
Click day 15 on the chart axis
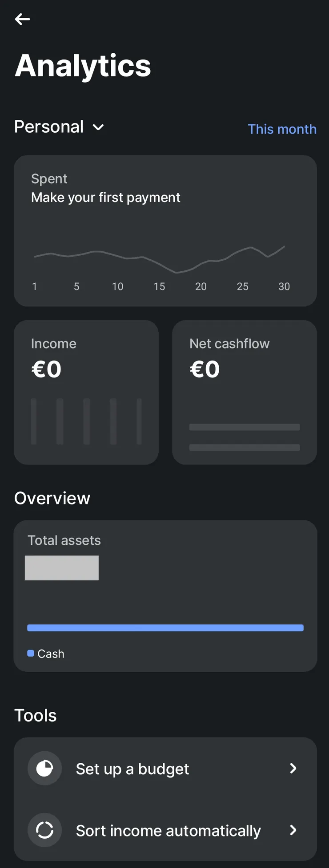[x=159, y=287]
